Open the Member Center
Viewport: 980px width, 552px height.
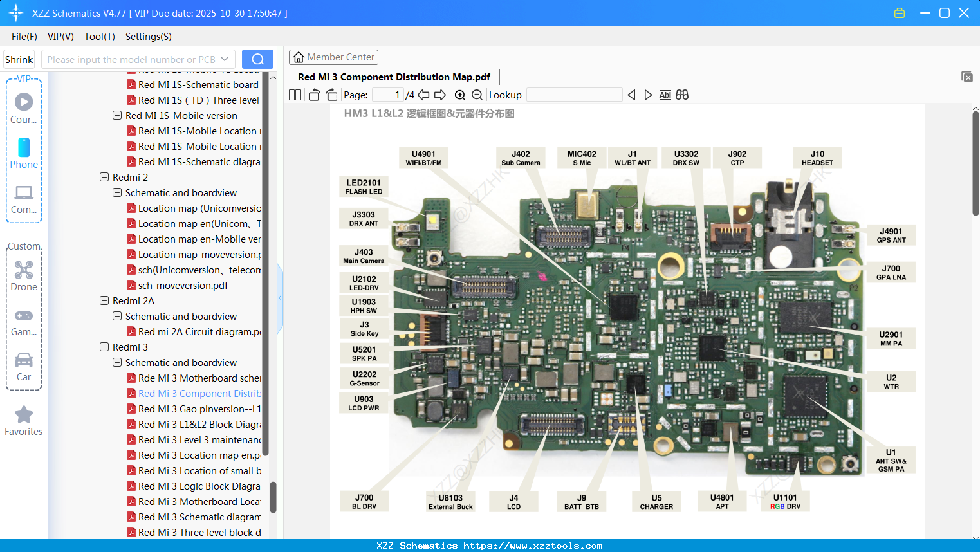[x=333, y=57]
